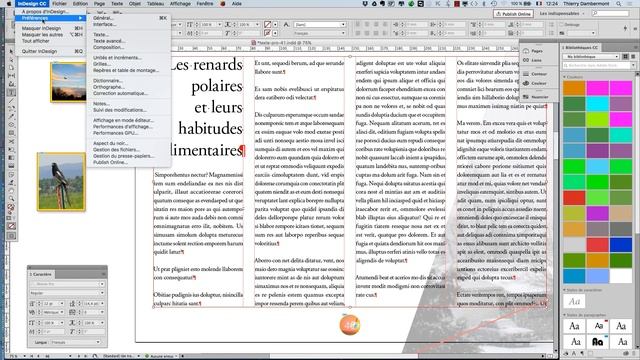Select the magpie bird image on pasteboard
The height and width of the screenshot is (360, 640).
pyautogui.click(x=61, y=182)
